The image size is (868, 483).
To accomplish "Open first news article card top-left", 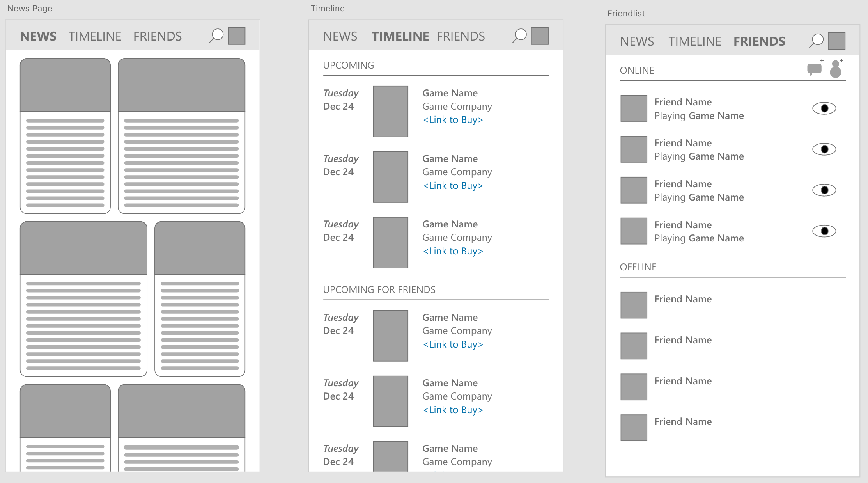I will tap(65, 136).
